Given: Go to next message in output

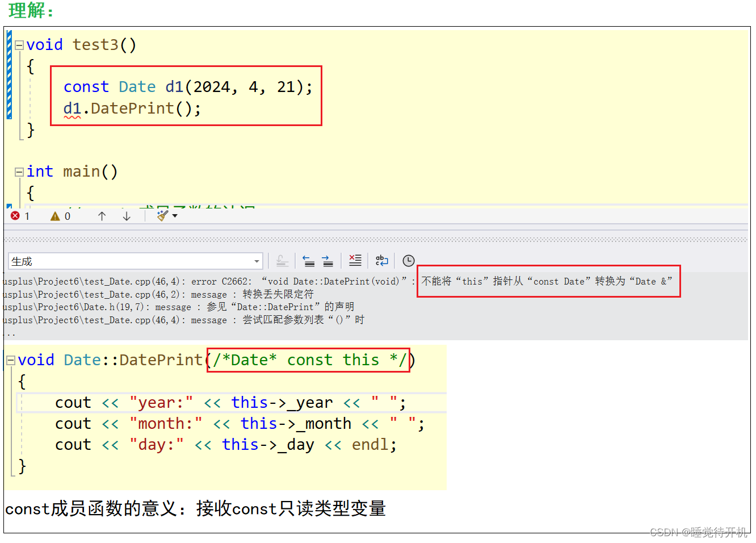Looking at the screenshot, I should (327, 261).
